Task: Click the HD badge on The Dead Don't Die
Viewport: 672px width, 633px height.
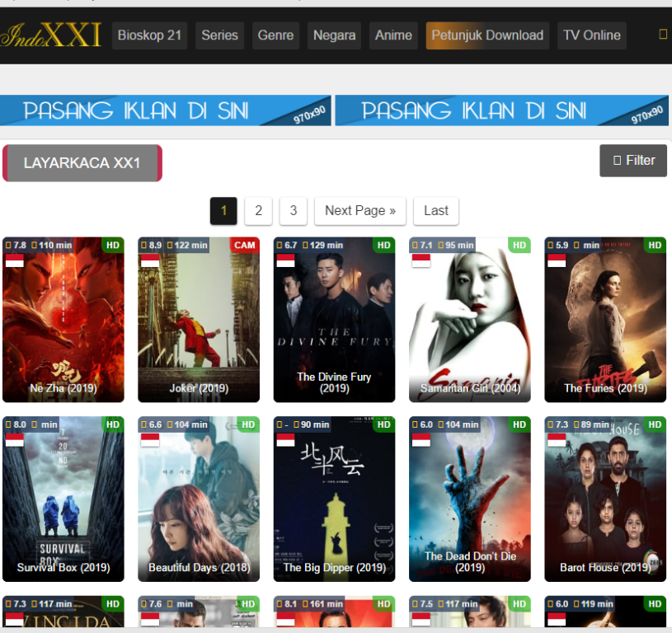Action: coord(519,424)
